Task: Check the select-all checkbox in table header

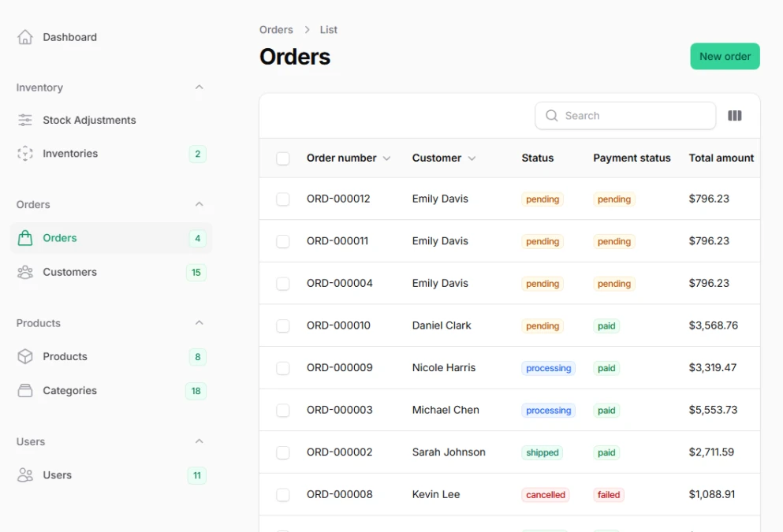Action: click(x=282, y=158)
